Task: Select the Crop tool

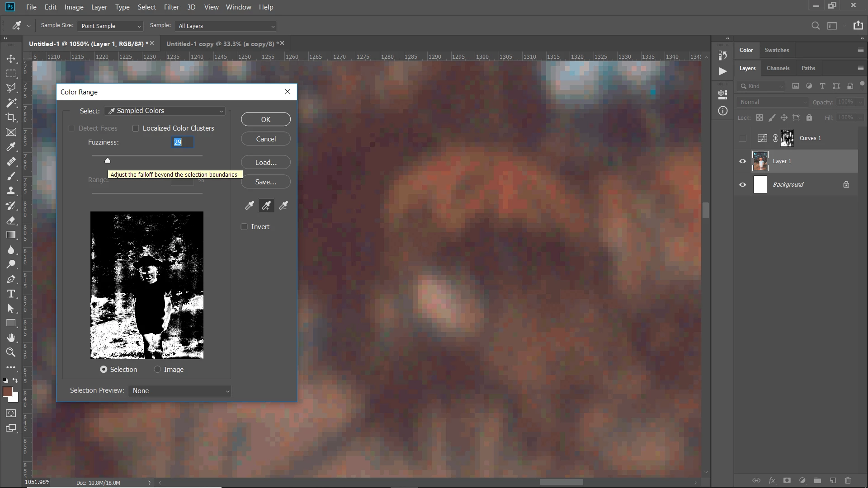Action: point(11,117)
